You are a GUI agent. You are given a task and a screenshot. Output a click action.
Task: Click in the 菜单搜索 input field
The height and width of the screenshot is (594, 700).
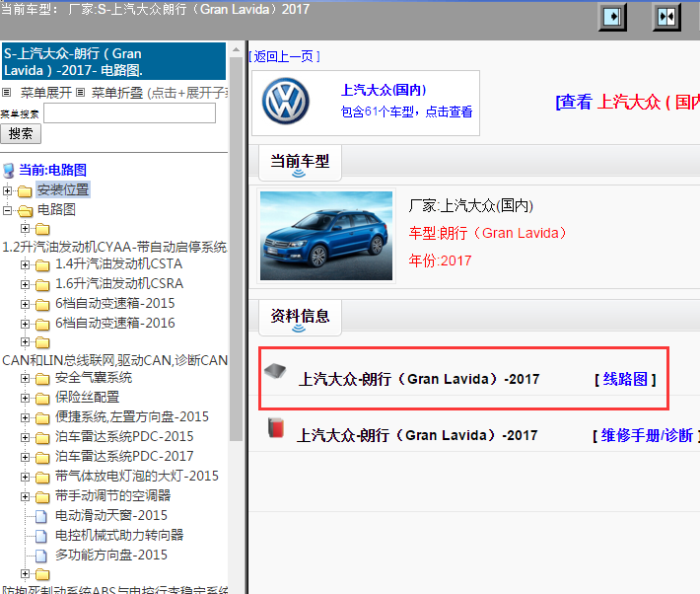pos(130,113)
